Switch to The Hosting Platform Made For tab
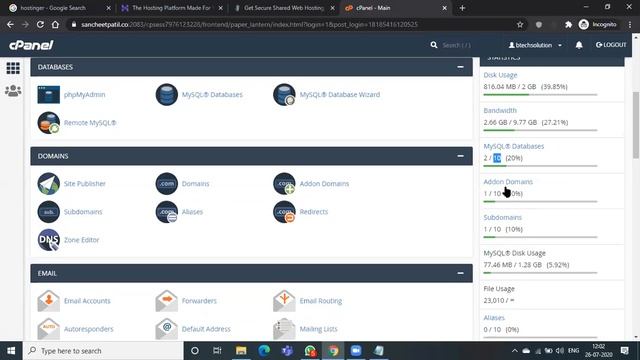This screenshot has width=640, height=360. 172,8
